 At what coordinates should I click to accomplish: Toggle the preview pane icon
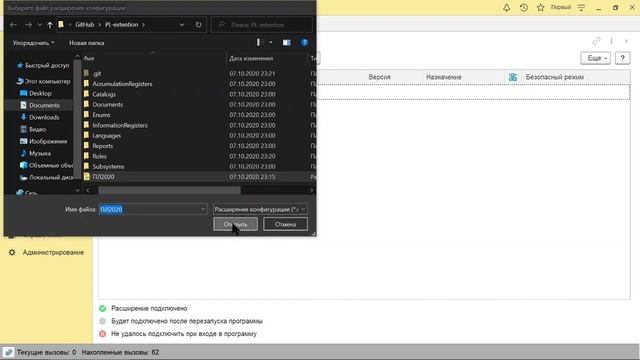[287, 42]
